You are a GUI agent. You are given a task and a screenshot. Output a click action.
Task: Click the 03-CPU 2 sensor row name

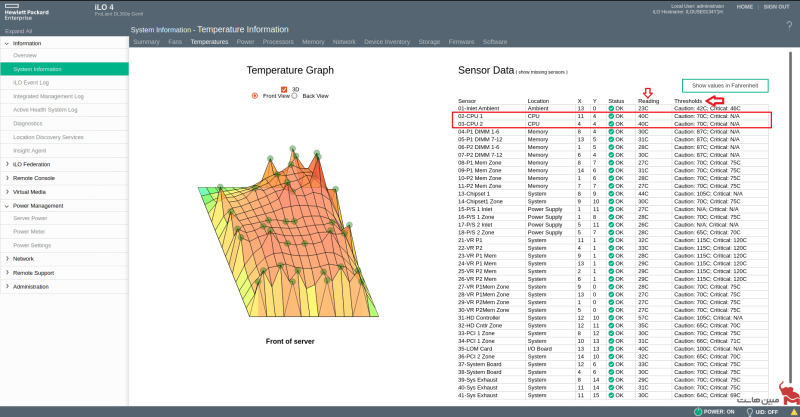click(470, 124)
